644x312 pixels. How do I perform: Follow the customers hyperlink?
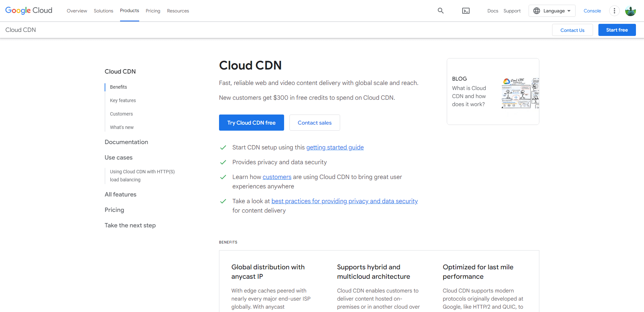click(277, 177)
